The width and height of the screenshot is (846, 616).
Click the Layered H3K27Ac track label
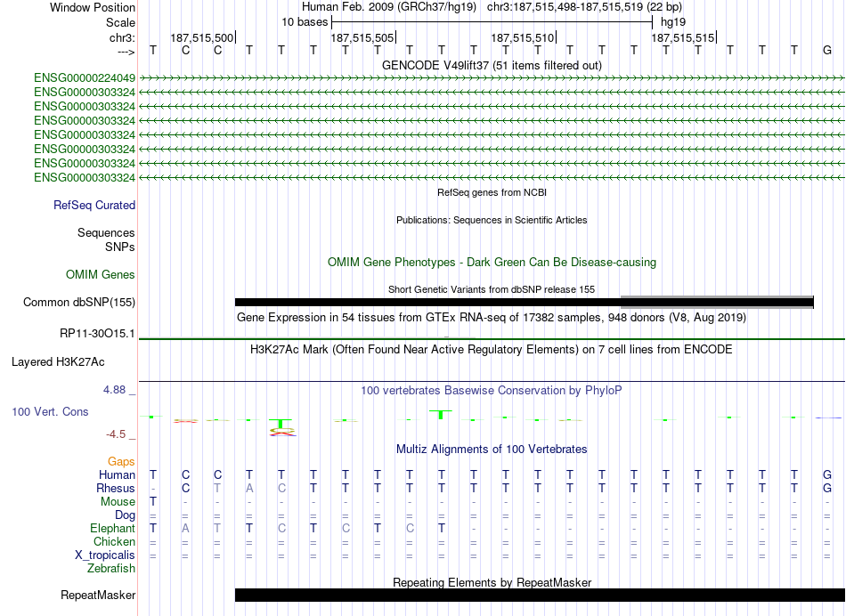(x=58, y=362)
